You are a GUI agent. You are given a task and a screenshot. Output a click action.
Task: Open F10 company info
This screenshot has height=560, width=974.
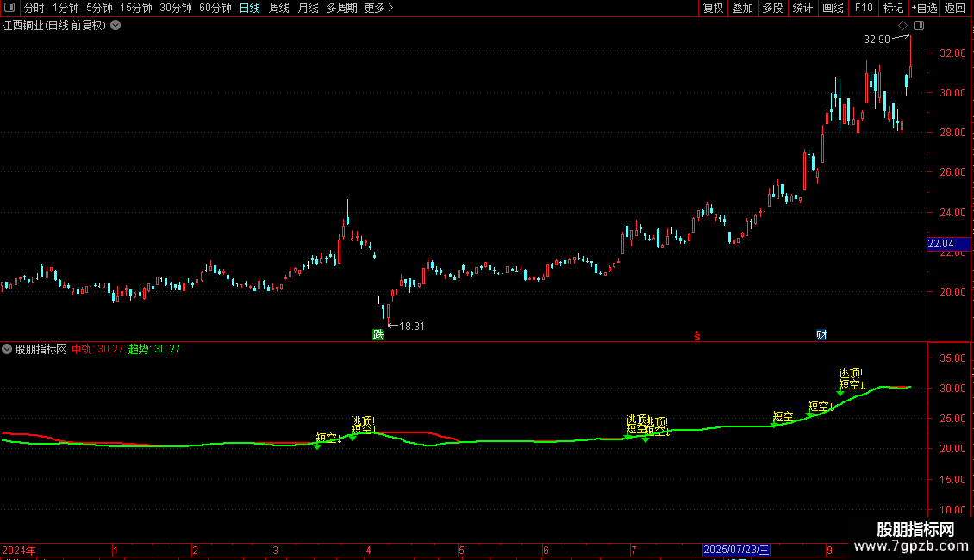(x=864, y=8)
